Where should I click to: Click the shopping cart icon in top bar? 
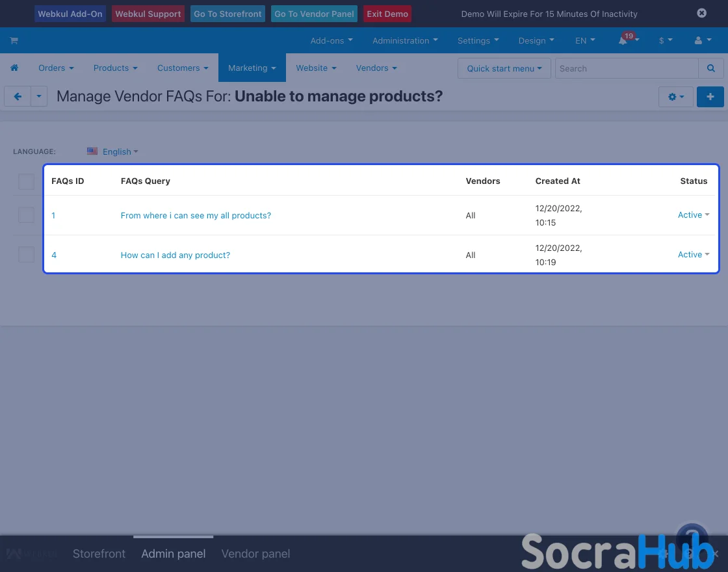[x=14, y=40]
